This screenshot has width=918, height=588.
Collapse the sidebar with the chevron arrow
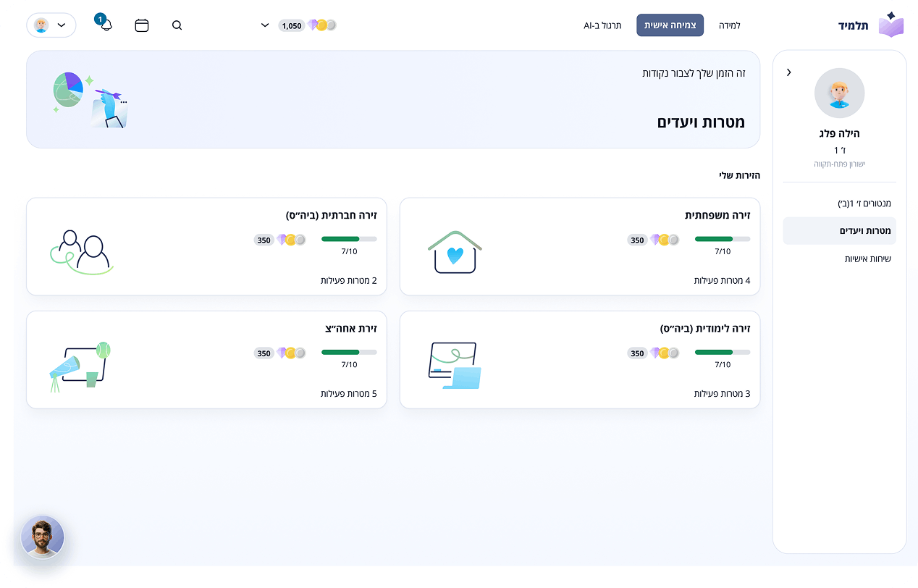point(788,72)
